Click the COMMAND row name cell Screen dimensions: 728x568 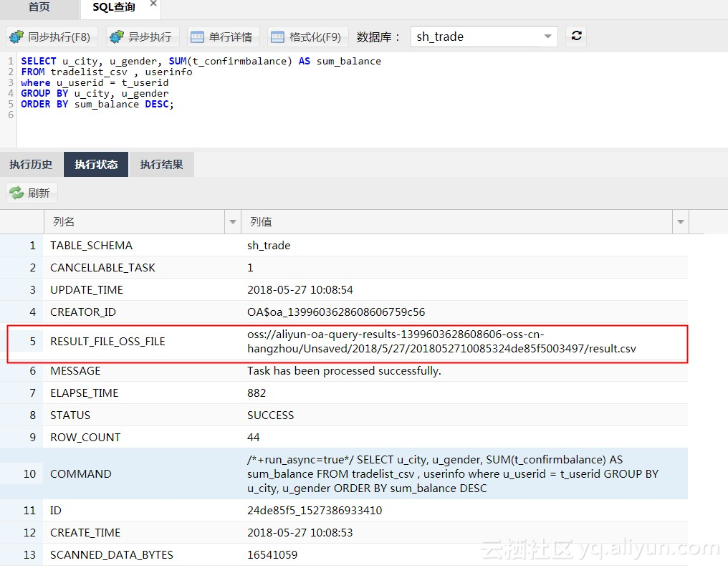coord(81,473)
